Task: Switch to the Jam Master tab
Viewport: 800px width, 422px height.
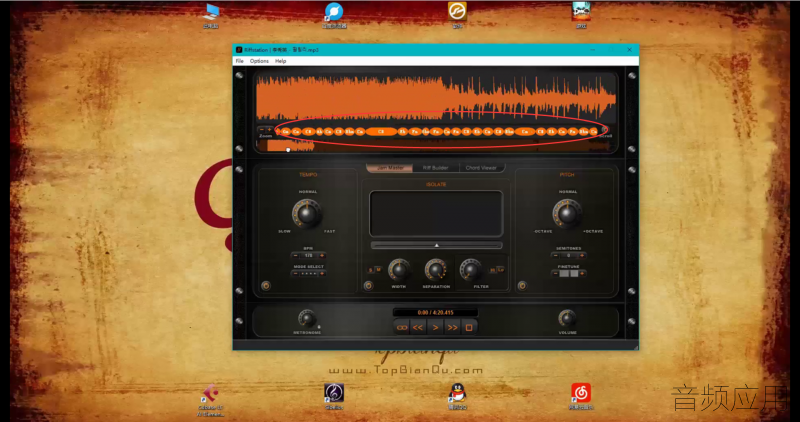Action: pos(390,168)
